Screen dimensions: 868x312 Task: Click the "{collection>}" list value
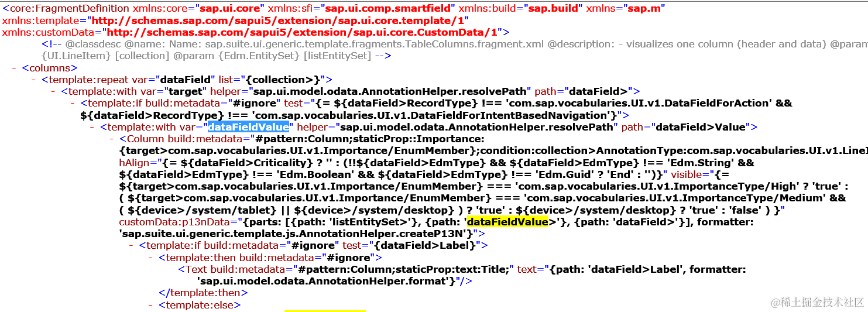tap(283, 80)
